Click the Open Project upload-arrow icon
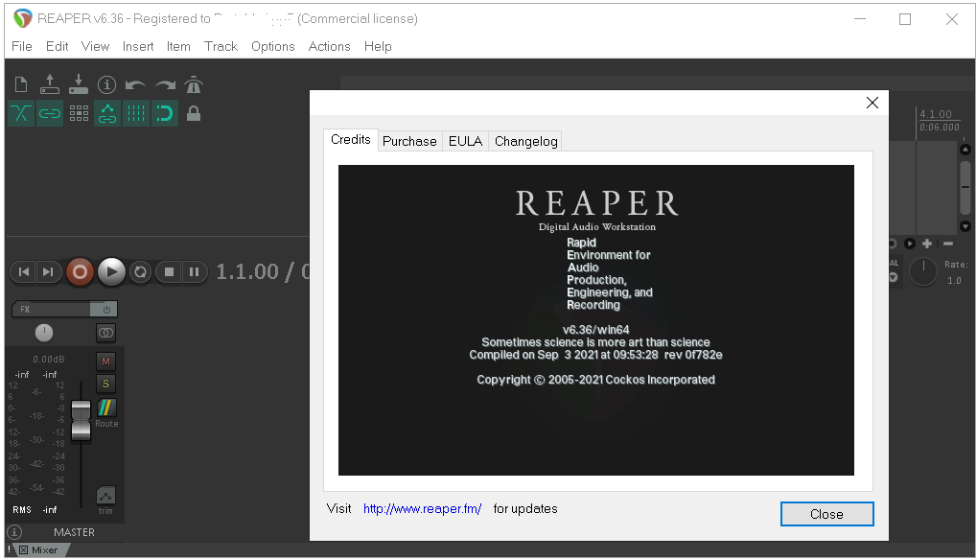The width and height of the screenshot is (977, 560). pyautogui.click(x=49, y=84)
